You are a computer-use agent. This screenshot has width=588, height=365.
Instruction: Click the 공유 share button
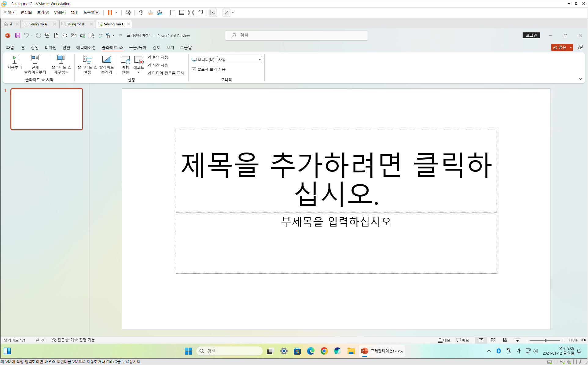(x=560, y=48)
